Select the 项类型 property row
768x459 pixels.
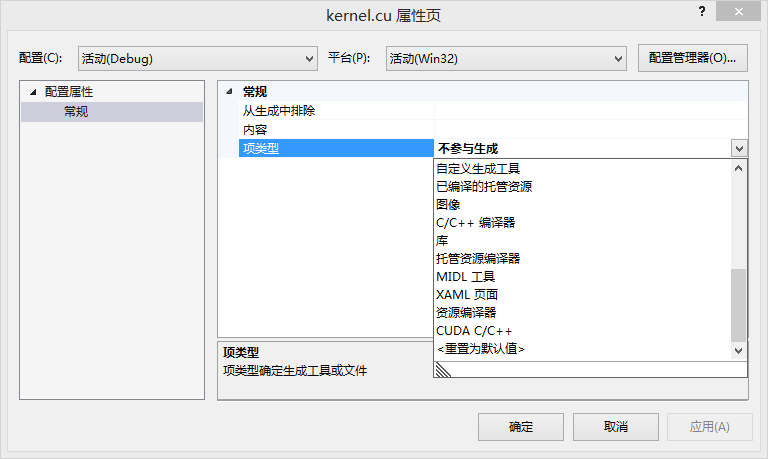pyautogui.click(x=336, y=148)
